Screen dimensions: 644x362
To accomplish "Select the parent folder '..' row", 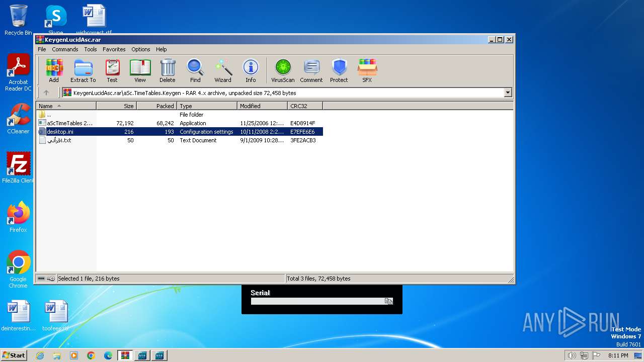I will coord(180,115).
